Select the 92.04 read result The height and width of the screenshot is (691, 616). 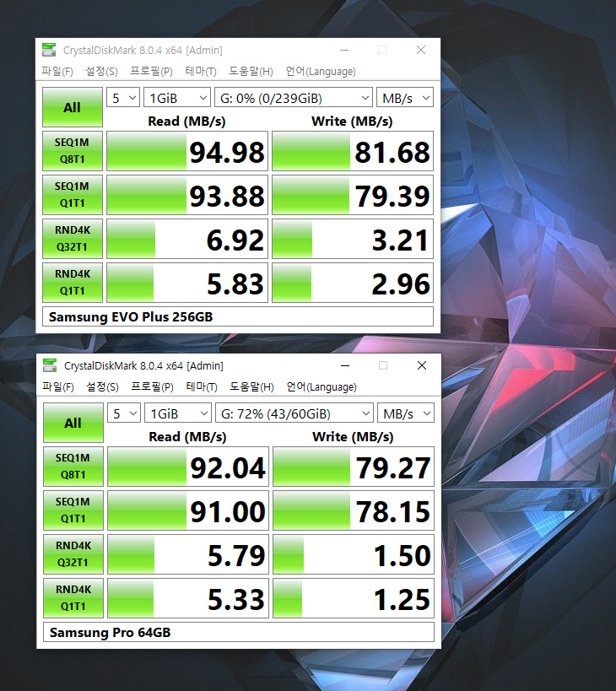pos(188,467)
